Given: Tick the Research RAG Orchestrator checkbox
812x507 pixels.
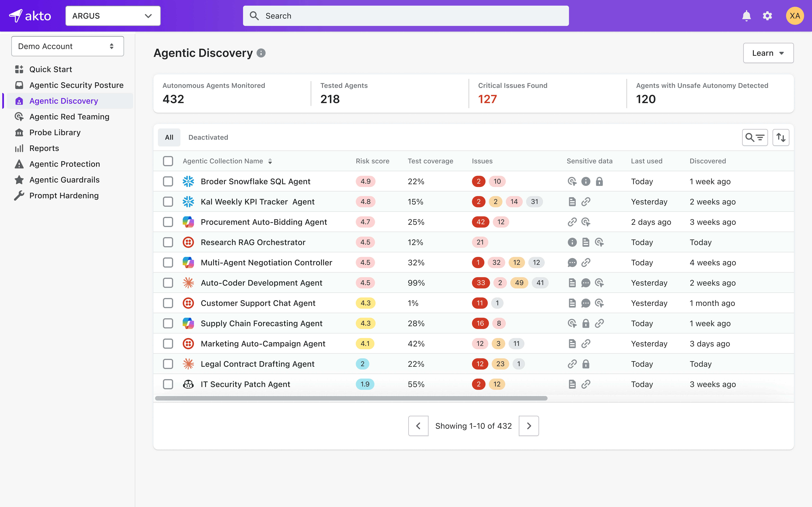Looking at the screenshot, I should coord(168,242).
